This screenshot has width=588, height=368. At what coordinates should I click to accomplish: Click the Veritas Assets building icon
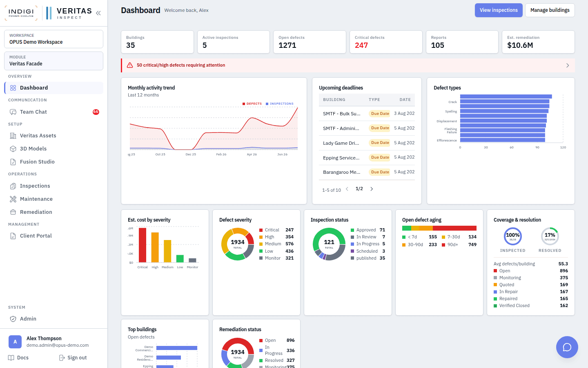click(13, 136)
